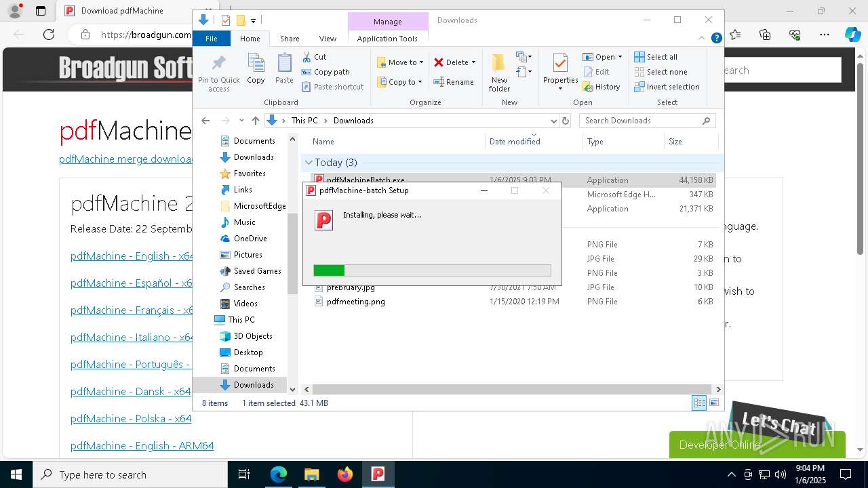868x488 pixels.
Task: Switch to the Home ribbon tab
Action: (x=250, y=39)
